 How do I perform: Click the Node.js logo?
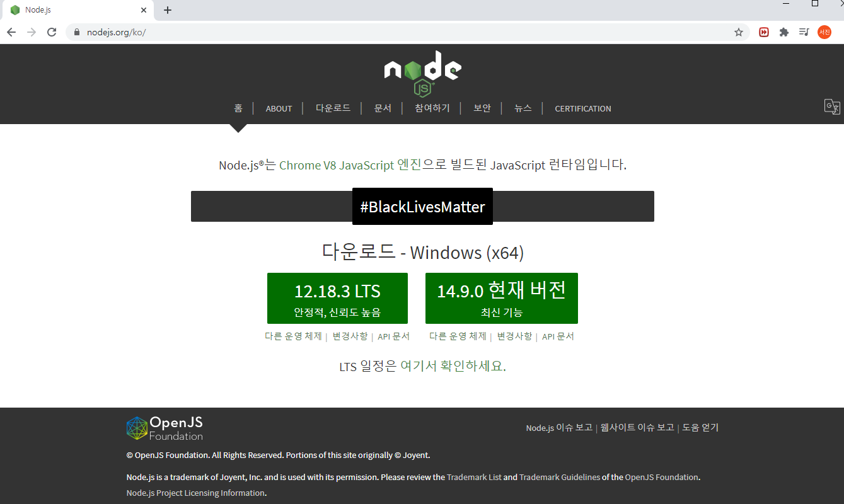pos(422,73)
